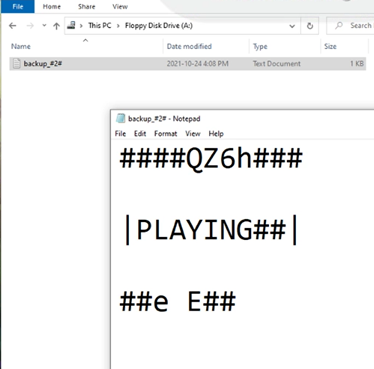Open the address bar history dropdown
The height and width of the screenshot is (369, 374).
point(292,26)
